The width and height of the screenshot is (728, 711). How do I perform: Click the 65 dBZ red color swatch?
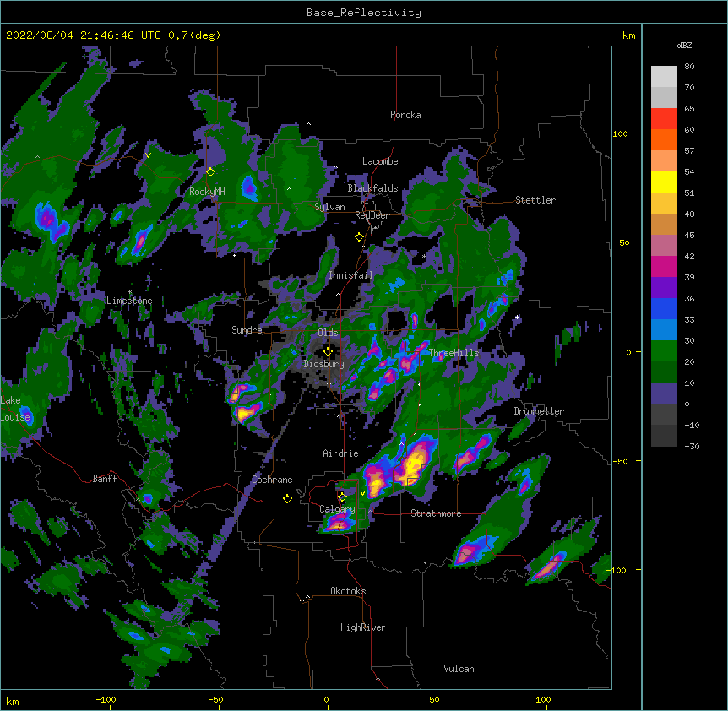pos(664,119)
